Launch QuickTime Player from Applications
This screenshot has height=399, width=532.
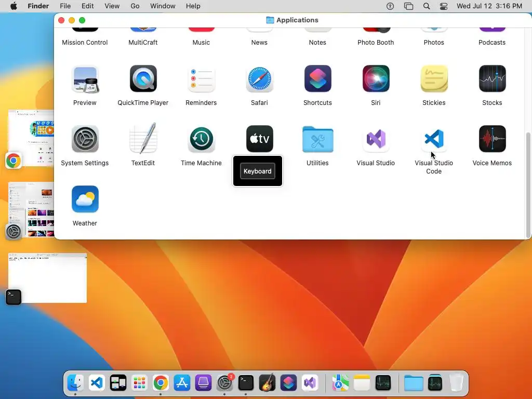click(x=143, y=79)
